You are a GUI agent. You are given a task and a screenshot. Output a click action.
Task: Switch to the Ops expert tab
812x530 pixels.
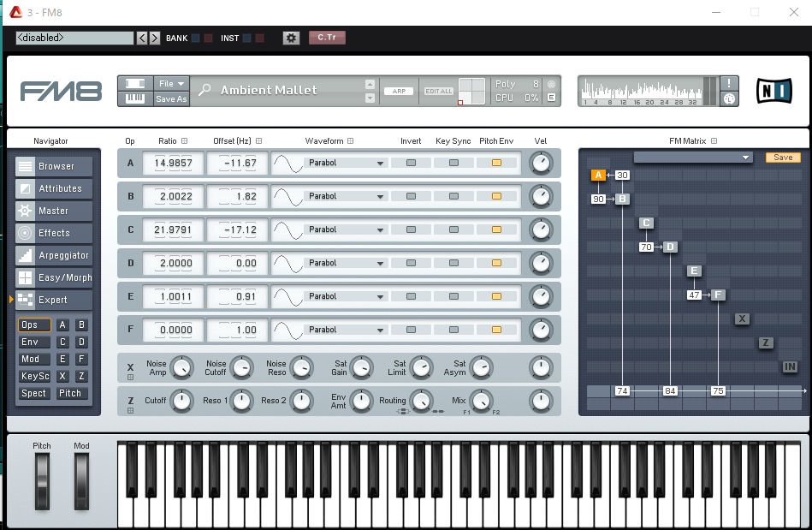[x=34, y=325]
